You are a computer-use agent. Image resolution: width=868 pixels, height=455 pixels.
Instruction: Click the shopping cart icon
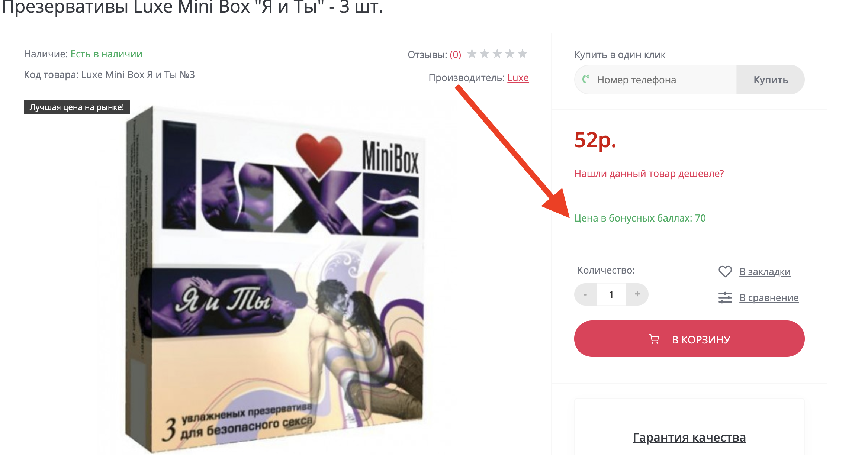tap(654, 339)
